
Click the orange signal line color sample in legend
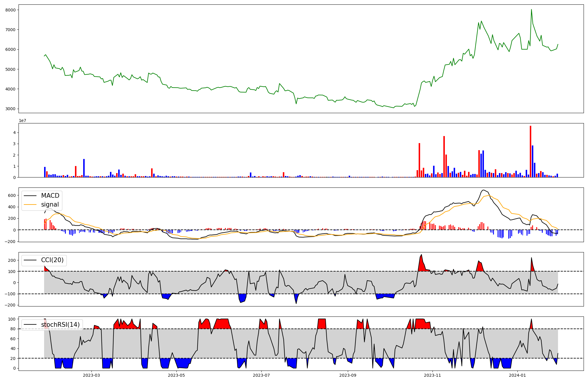(30, 205)
